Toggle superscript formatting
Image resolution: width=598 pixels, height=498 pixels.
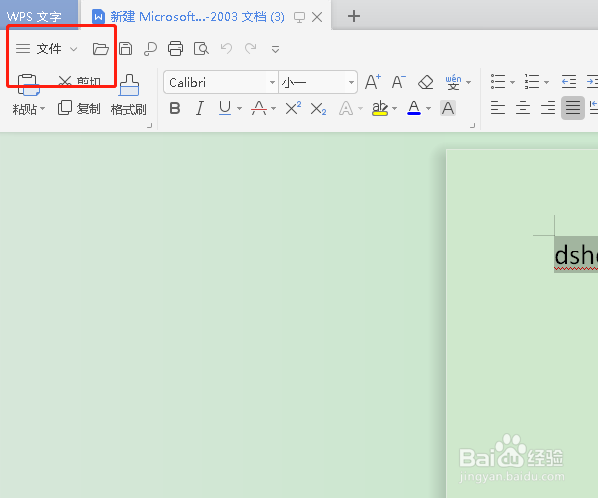point(293,108)
